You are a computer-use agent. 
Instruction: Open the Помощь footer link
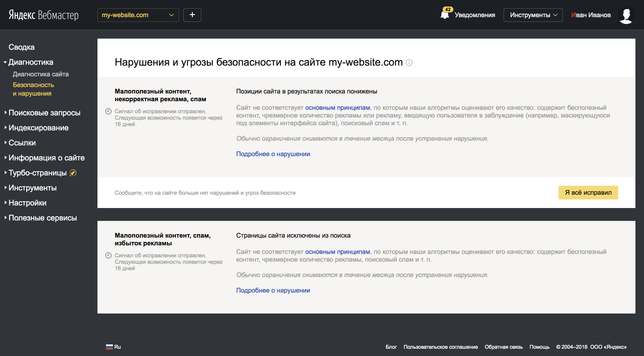point(539,347)
